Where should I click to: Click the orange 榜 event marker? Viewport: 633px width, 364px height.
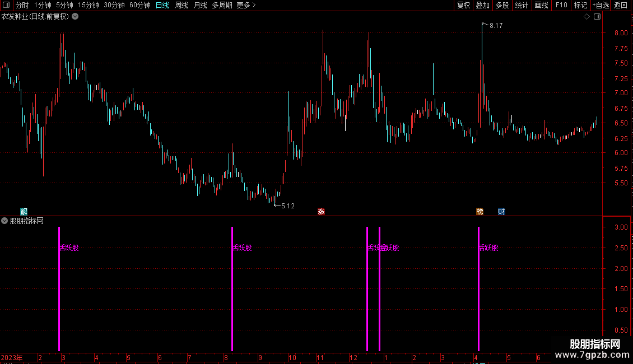pos(480,212)
